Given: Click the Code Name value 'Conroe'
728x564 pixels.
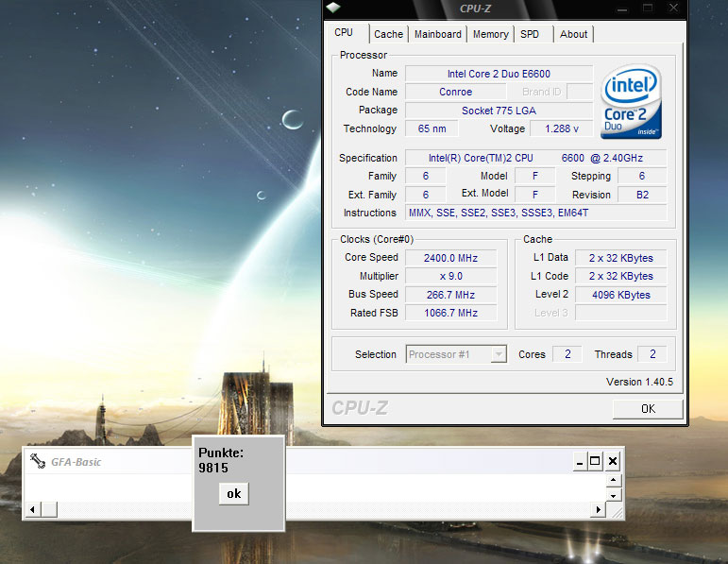Looking at the screenshot, I should click(x=455, y=92).
